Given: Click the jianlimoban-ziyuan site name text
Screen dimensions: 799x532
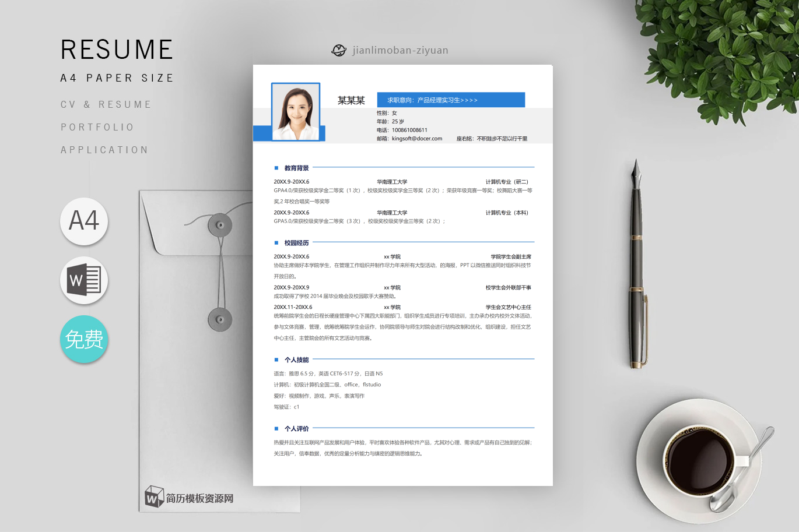Looking at the screenshot, I should tap(400, 50).
